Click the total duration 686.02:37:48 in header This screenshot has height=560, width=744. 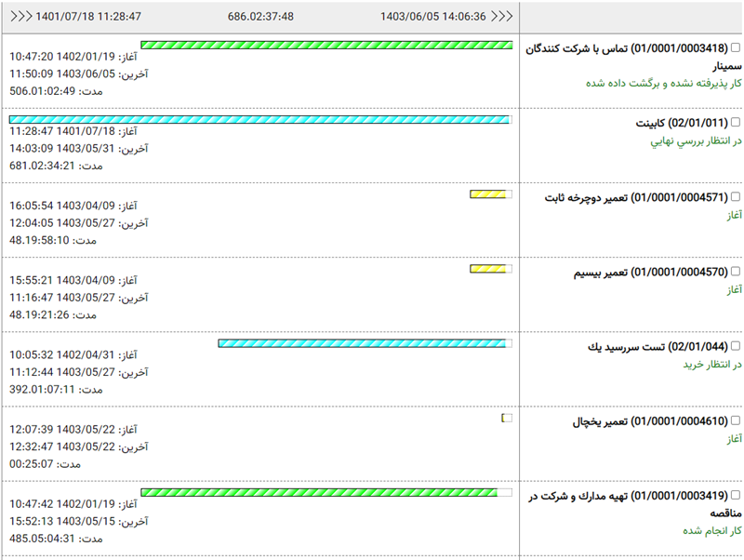pyautogui.click(x=260, y=17)
